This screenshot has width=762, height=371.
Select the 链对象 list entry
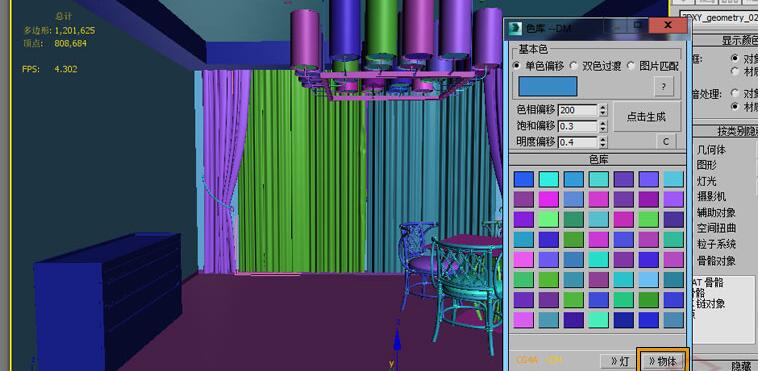point(710,304)
